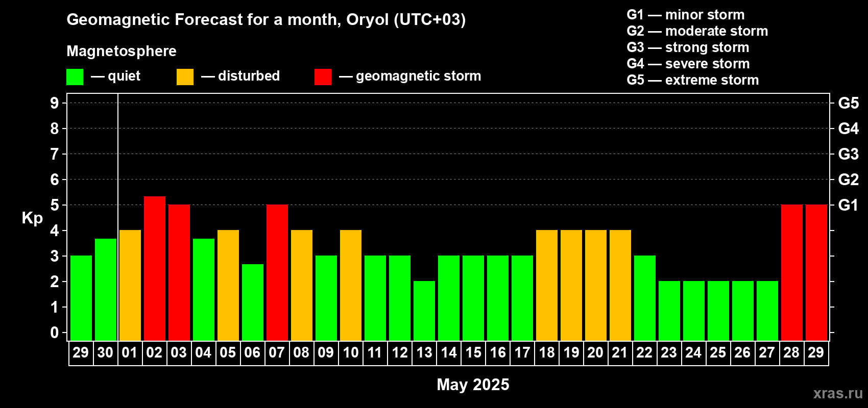Click the Kp axis label
This screenshot has height=408, width=868.
pyautogui.click(x=32, y=218)
